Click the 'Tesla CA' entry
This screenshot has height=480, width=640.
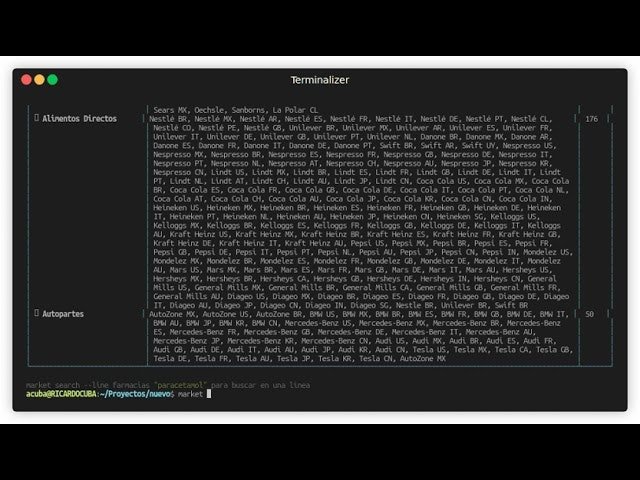click(511, 350)
